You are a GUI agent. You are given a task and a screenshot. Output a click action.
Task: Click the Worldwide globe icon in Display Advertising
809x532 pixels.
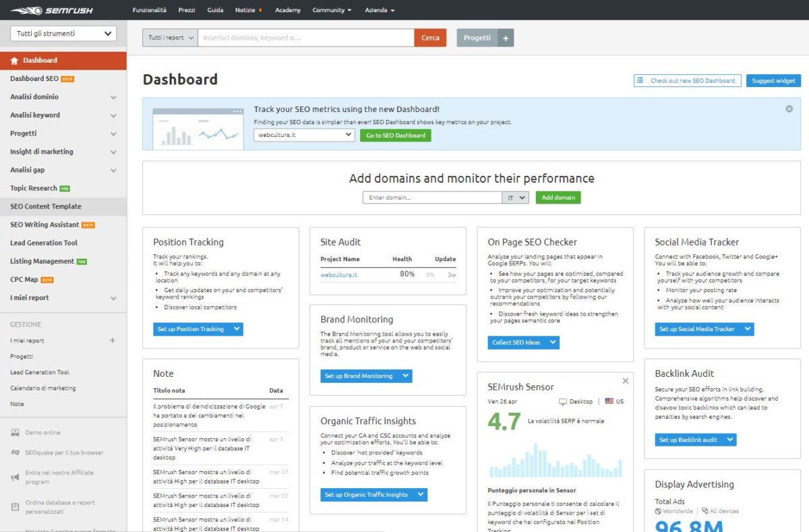657,511
